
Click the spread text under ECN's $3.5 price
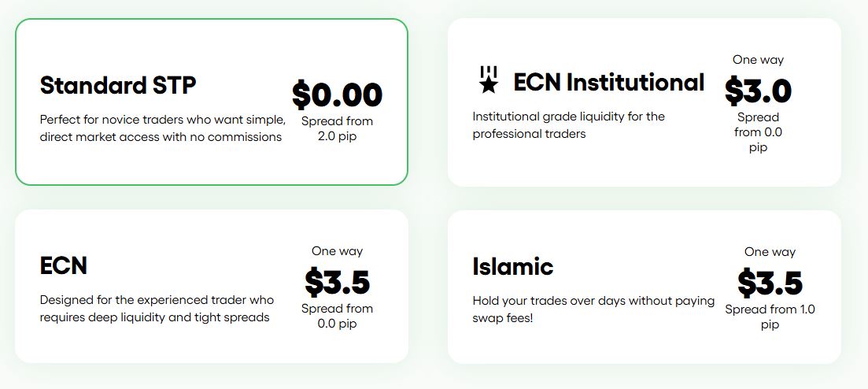(x=337, y=316)
